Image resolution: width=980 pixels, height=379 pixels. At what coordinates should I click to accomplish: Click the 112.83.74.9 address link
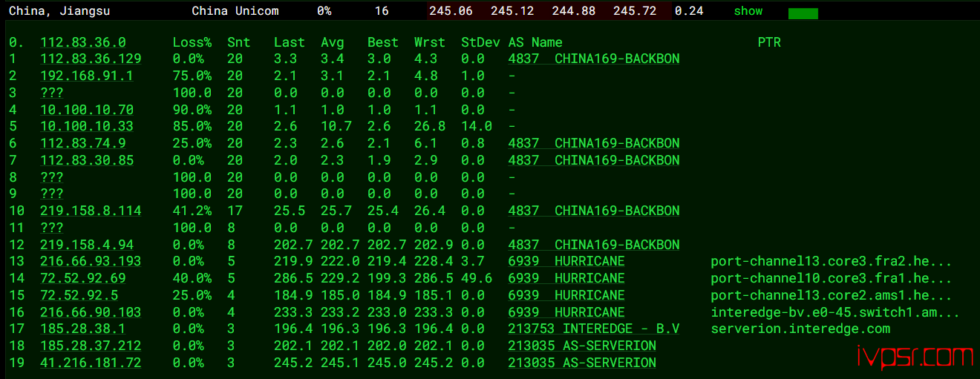(82, 143)
